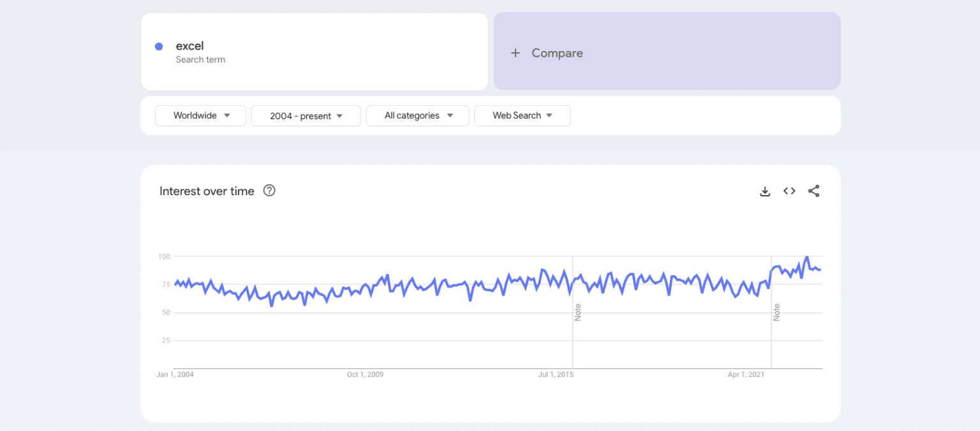
Task: Expand the 2004 - present time range
Action: point(306,116)
